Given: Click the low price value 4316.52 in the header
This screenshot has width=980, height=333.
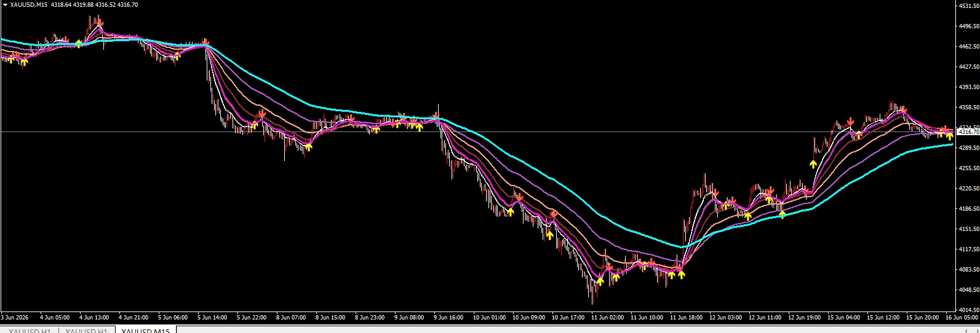Looking at the screenshot, I should pyautogui.click(x=105, y=5).
